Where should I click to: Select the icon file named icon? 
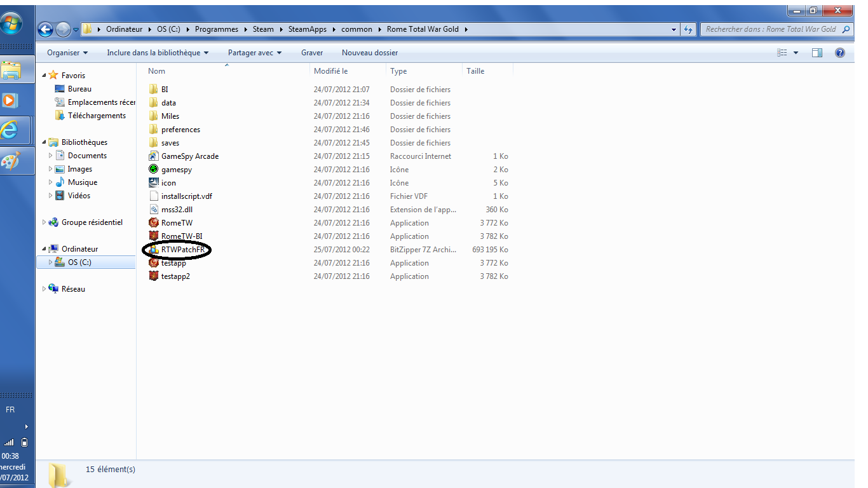tap(153, 183)
